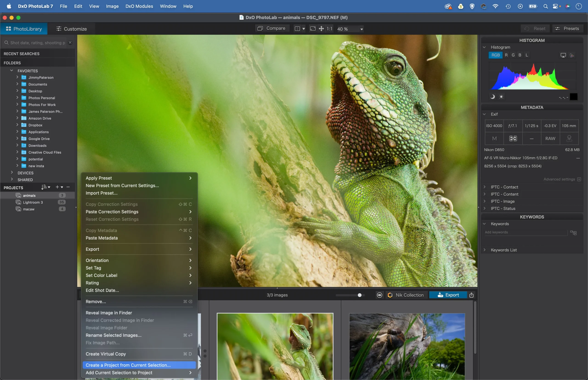The width and height of the screenshot is (588, 380).
Task: Expand the DEVICES section
Action: (12, 172)
